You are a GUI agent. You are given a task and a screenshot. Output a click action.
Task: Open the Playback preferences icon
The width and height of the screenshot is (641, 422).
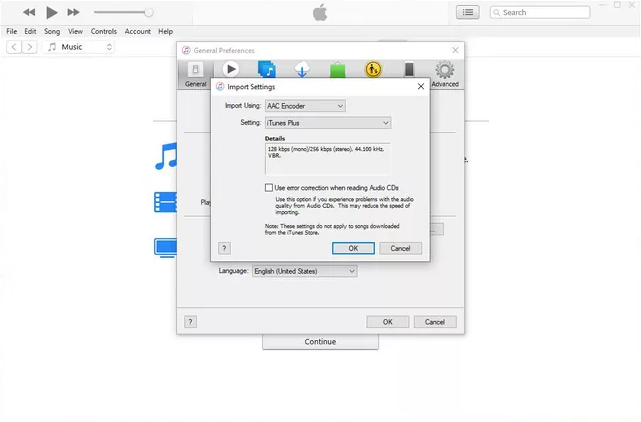(x=231, y=69)
